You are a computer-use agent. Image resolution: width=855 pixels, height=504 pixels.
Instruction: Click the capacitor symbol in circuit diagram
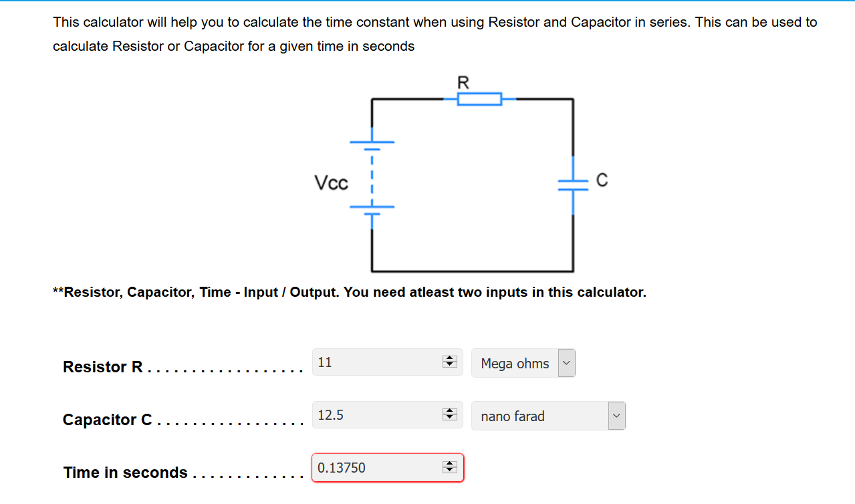(x=573, y=184)
